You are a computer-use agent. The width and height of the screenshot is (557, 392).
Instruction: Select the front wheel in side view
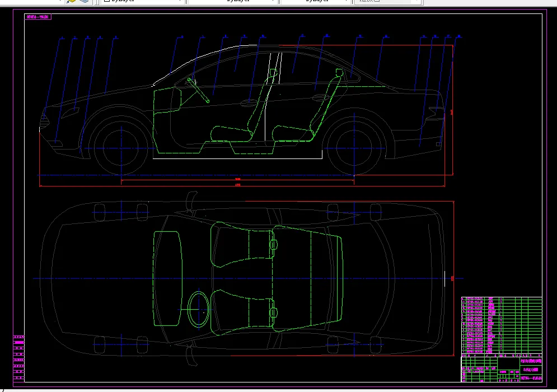coord(121,148)
